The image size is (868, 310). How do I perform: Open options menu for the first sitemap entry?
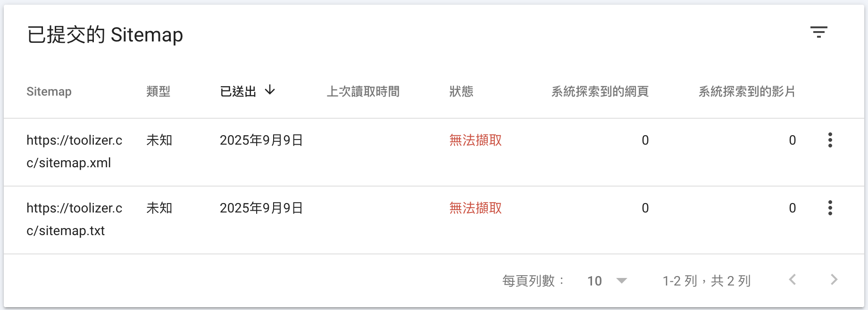click(x=830, y=140)
